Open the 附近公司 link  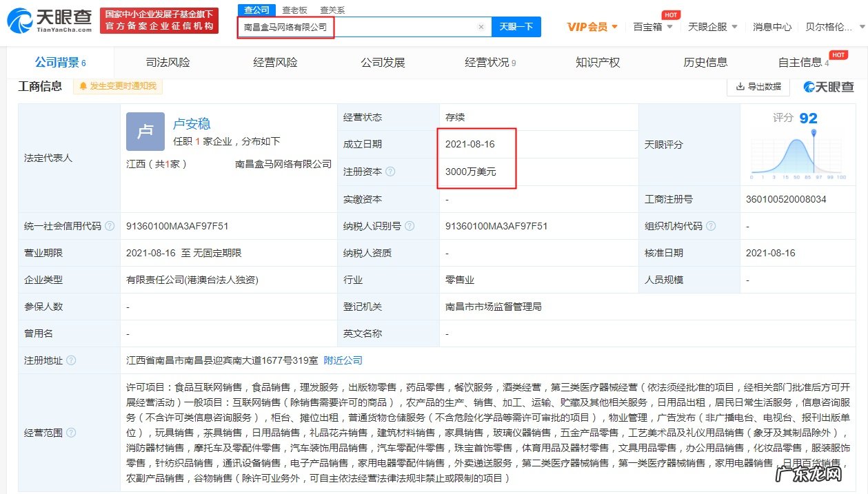[343, 360]
